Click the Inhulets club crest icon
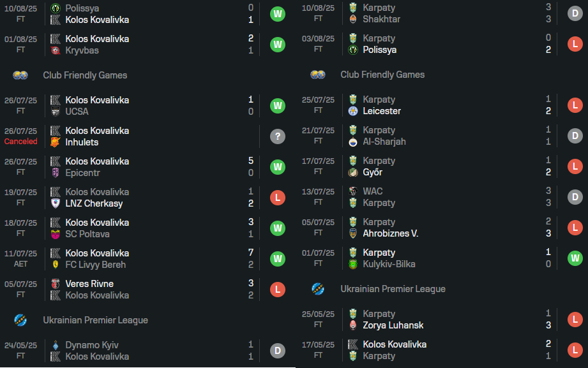The height and width of the screenshot is (368, 588). click(56, 142)
